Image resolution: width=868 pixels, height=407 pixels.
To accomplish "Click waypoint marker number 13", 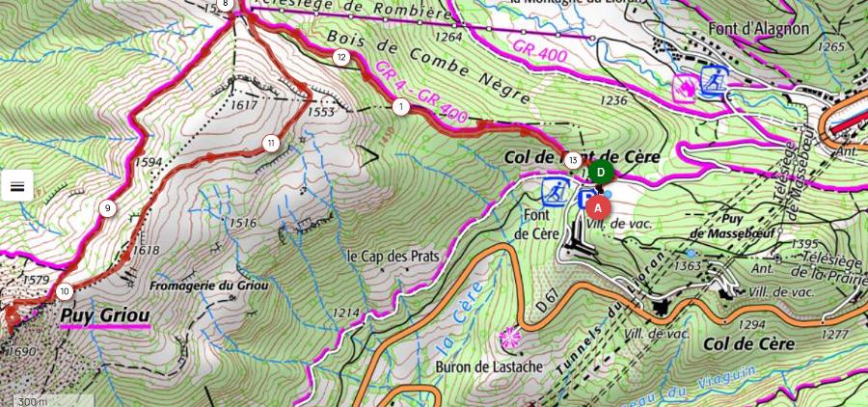I will point(573,161).
